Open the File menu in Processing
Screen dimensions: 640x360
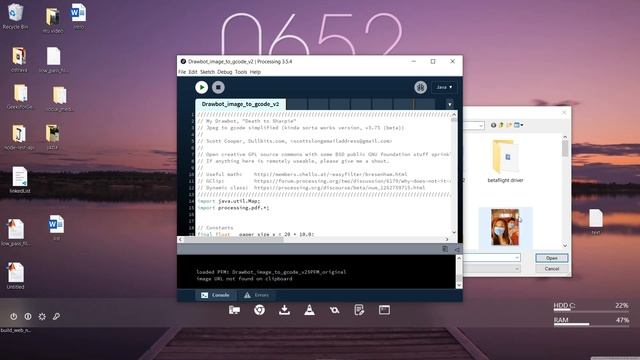(182, 72)
